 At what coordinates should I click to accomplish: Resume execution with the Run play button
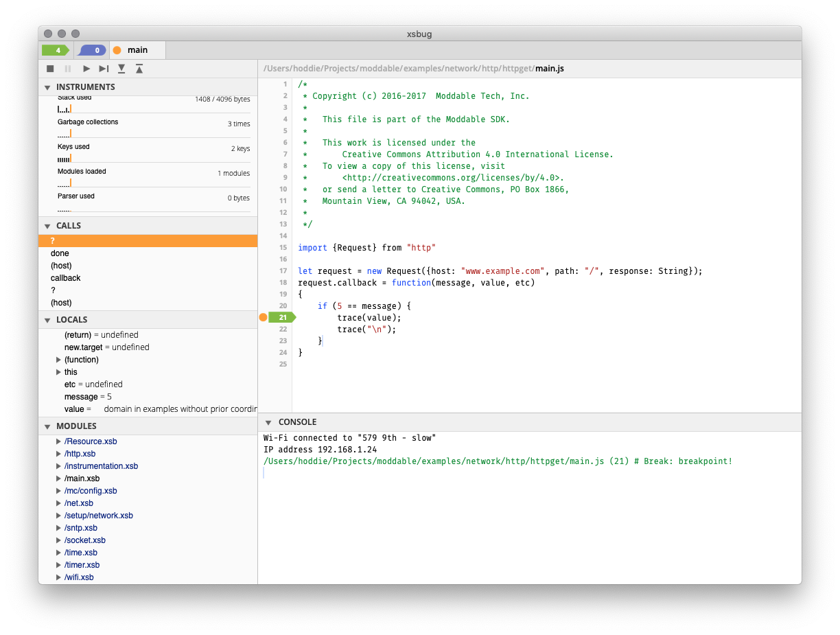pos(86,69)
